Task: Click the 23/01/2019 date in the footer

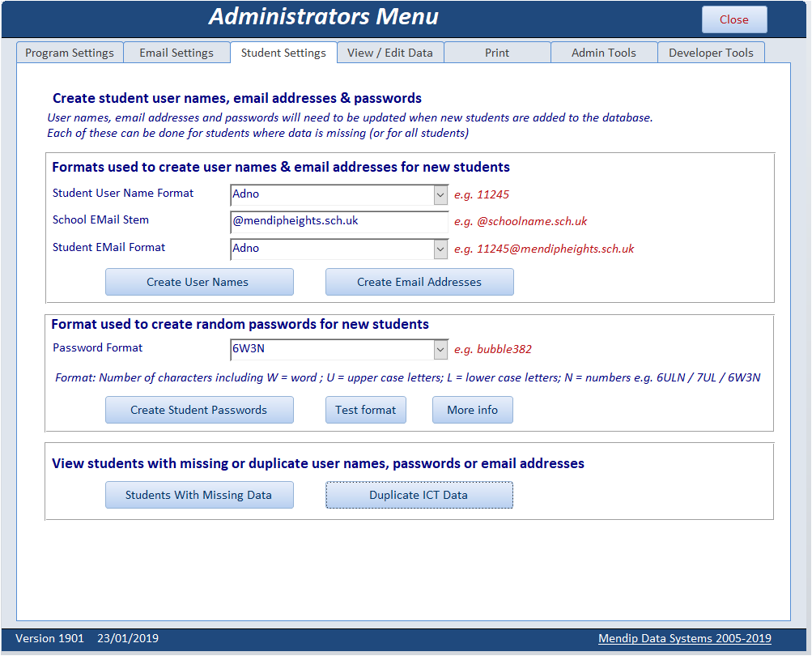Action: (128, 638)
